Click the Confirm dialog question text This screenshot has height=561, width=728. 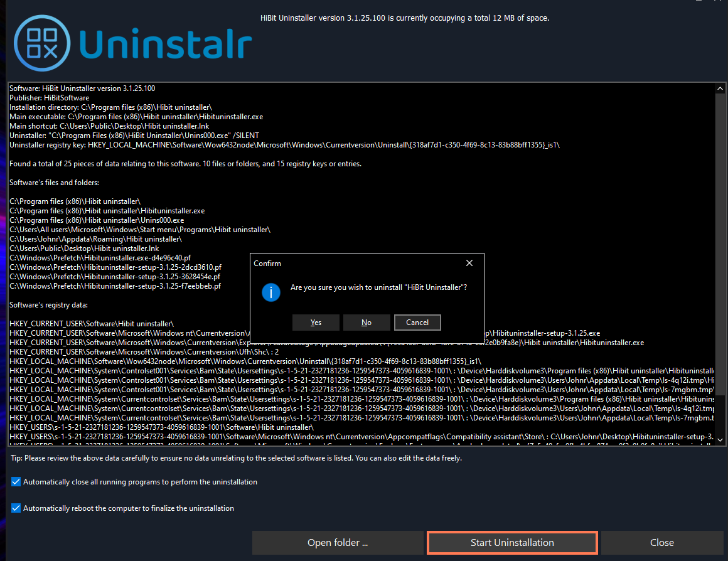pyautogui.click(x=379, y=287)
